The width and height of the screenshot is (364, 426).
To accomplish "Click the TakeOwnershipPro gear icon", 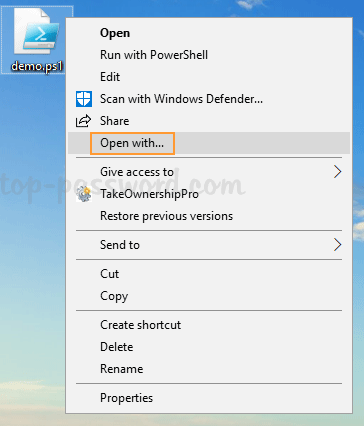I will (84, 194).
